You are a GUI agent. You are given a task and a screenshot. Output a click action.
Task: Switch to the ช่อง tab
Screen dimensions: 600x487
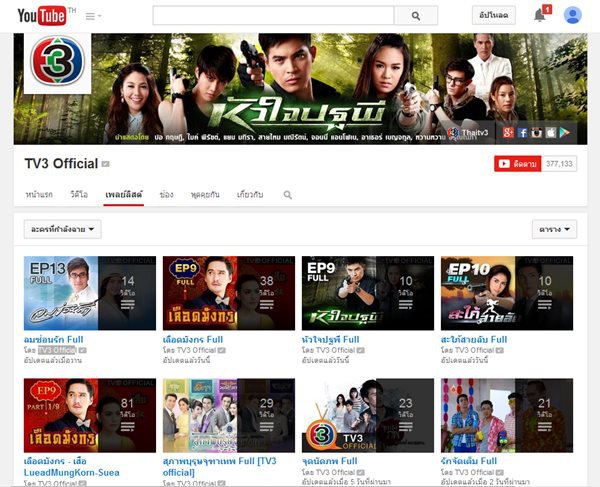(x=166, y=195)
